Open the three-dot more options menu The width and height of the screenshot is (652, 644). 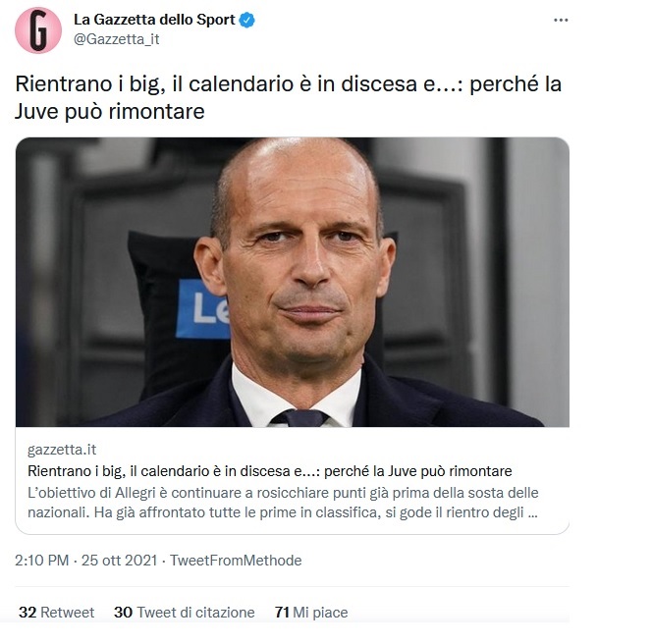click(x=561, y=20)
